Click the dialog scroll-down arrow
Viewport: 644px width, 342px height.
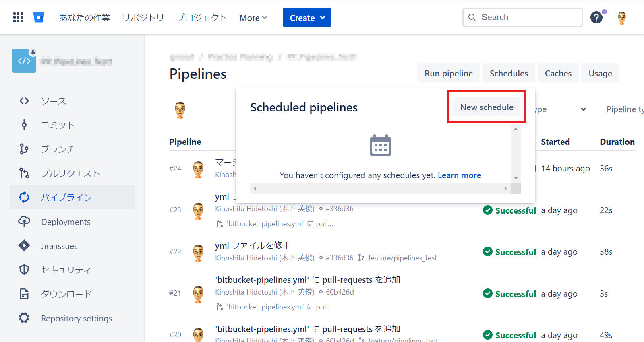[516, 178]
